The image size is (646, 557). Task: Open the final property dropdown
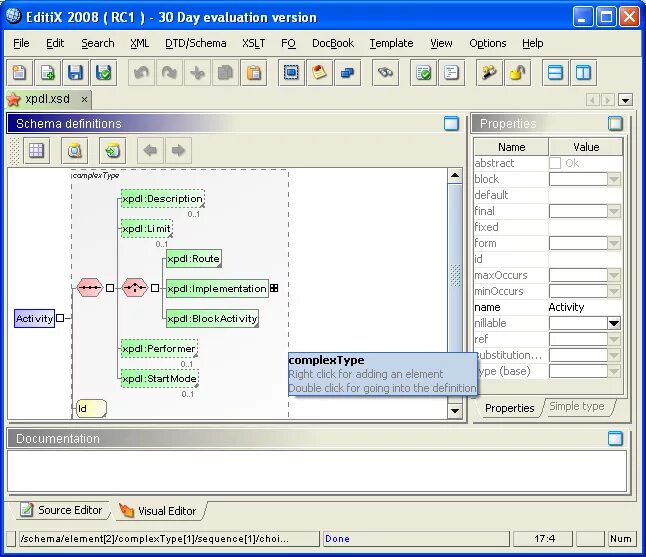[x=614, y=211]
